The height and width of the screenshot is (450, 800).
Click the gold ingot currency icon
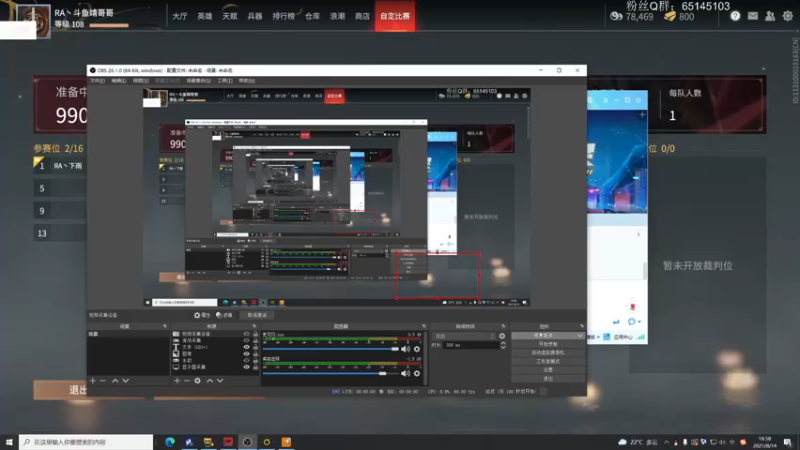(670, 17)
